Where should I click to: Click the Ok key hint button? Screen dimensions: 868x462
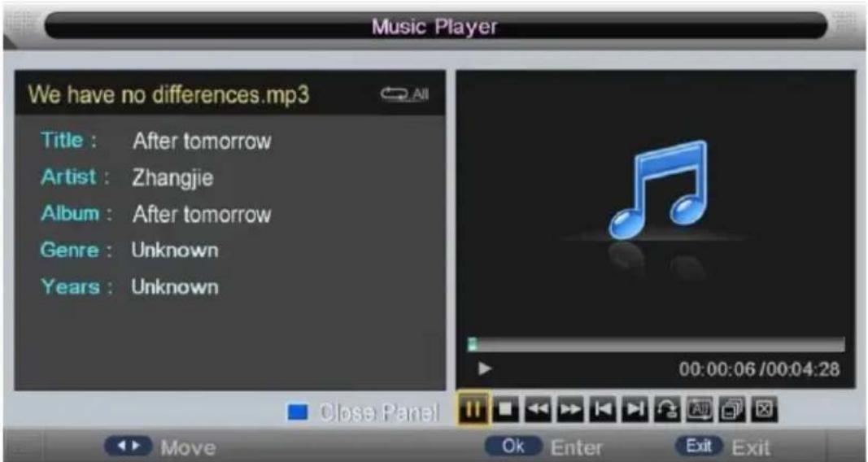(513, 446)
